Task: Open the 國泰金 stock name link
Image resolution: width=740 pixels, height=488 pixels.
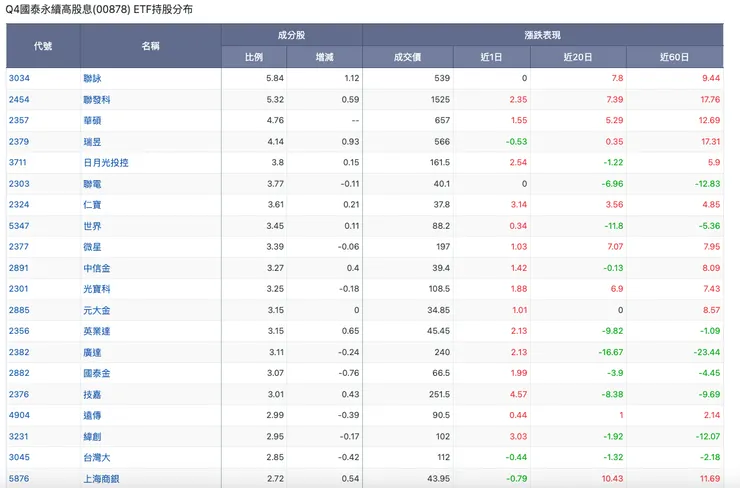Action: [x=97, y=373]
